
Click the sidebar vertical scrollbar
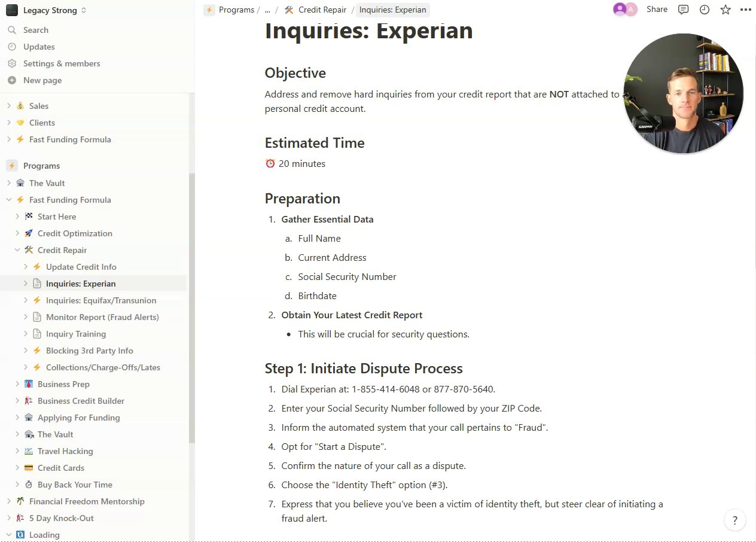tap(192, 299)
